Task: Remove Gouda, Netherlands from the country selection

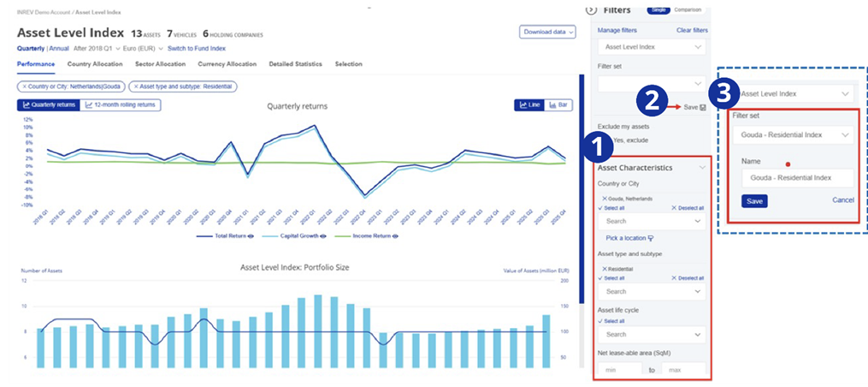Action: [602, 198]
